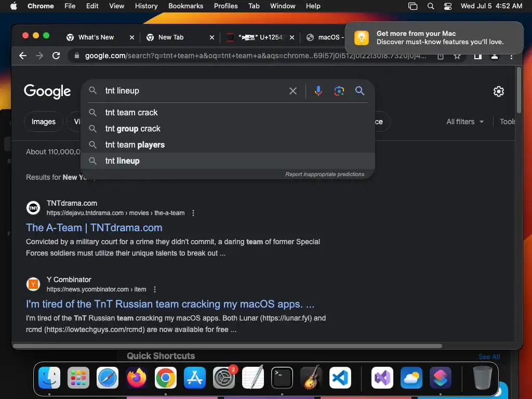Screen dimensions: 532x399
Task: Open Shortcuts app from the Dock
Action: [441, 377]
